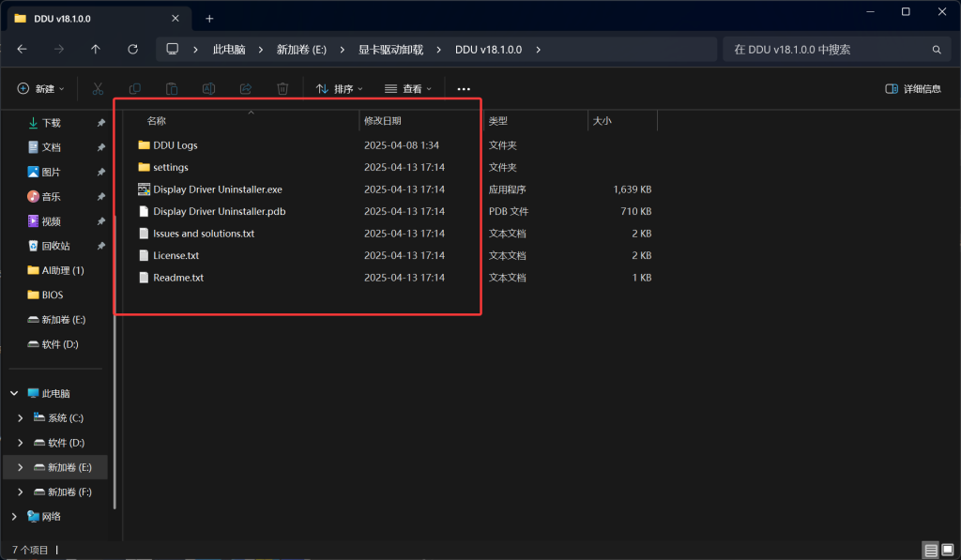Image resolution: width=961 pixels, height=560 pixels.
Task: Expand 软件 (D:) under 此电脑
Action: click(21, 443)
